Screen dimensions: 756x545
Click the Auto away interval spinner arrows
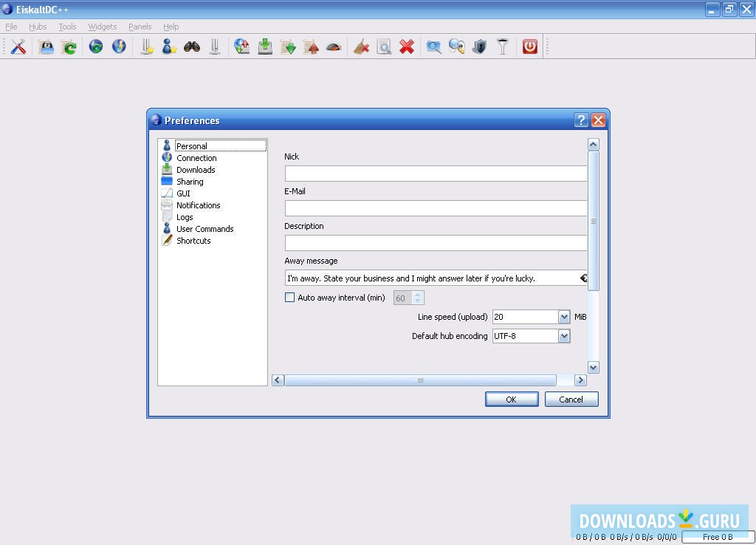[x=418, y=298]
